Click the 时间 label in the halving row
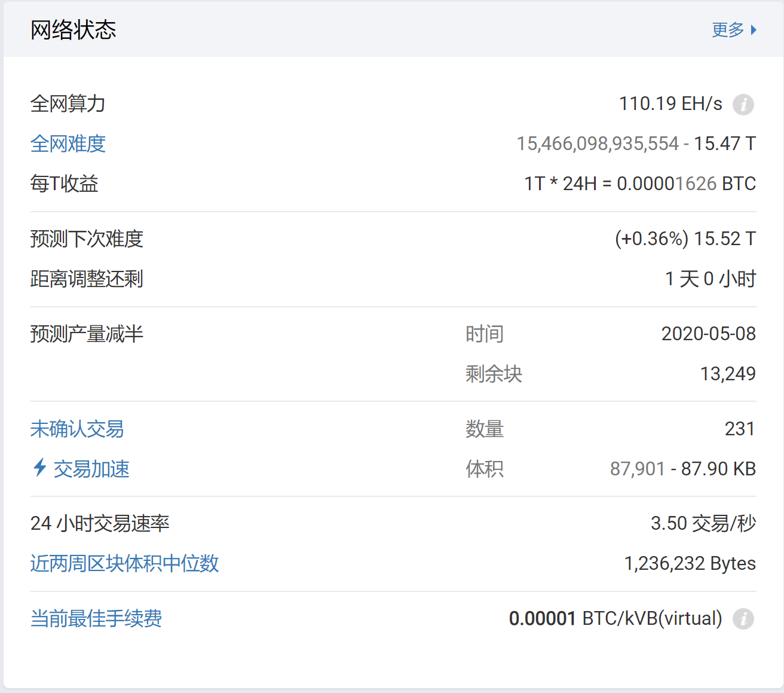The height and width of the screenshot is (693, 784). [485, 334]
